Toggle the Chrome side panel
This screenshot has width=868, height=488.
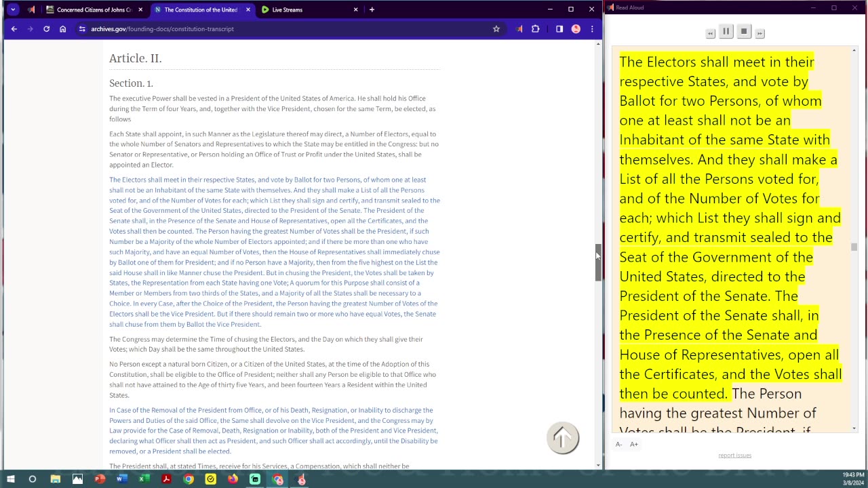[x=559, y=28]
